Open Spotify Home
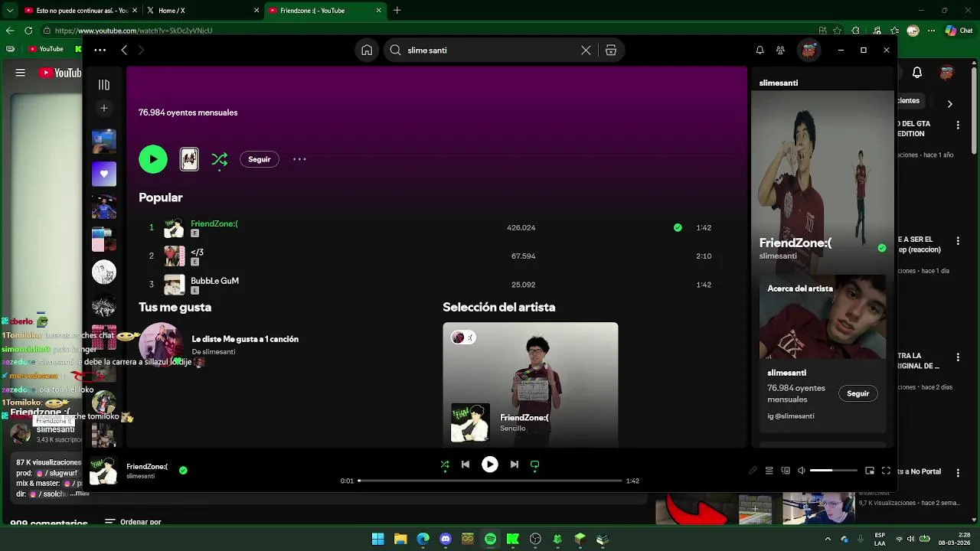 367,50
